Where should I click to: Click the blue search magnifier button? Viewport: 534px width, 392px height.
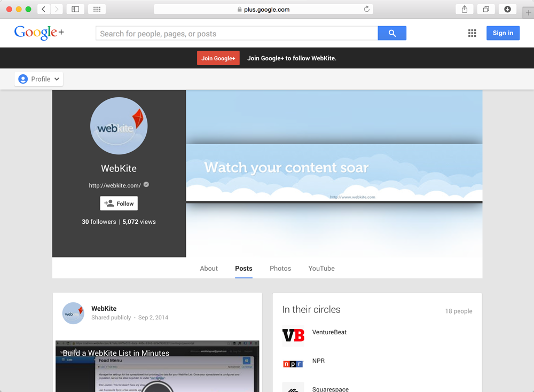(x=392, y=33)
